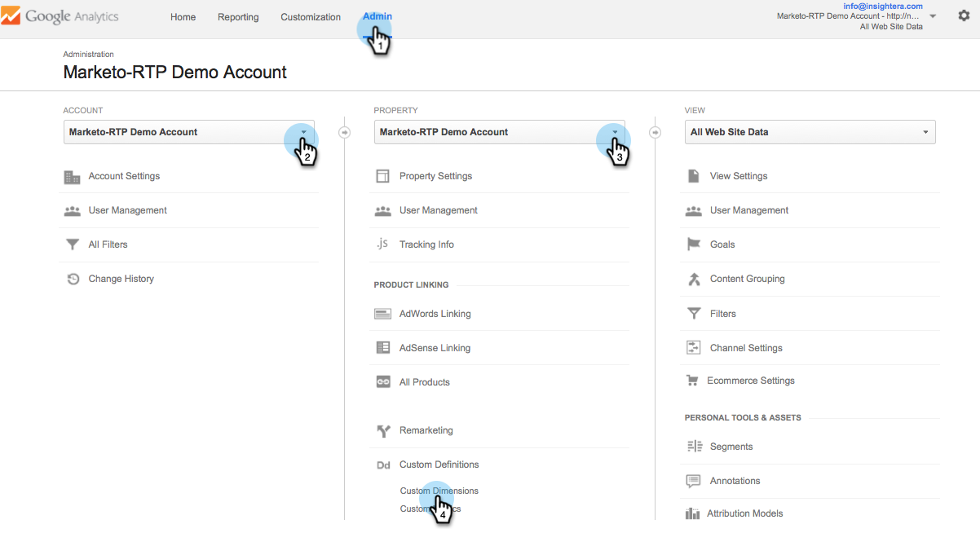Viewport: 980px width, 533px height.
Task: Select the Admin tab
Action: [377, 16]
